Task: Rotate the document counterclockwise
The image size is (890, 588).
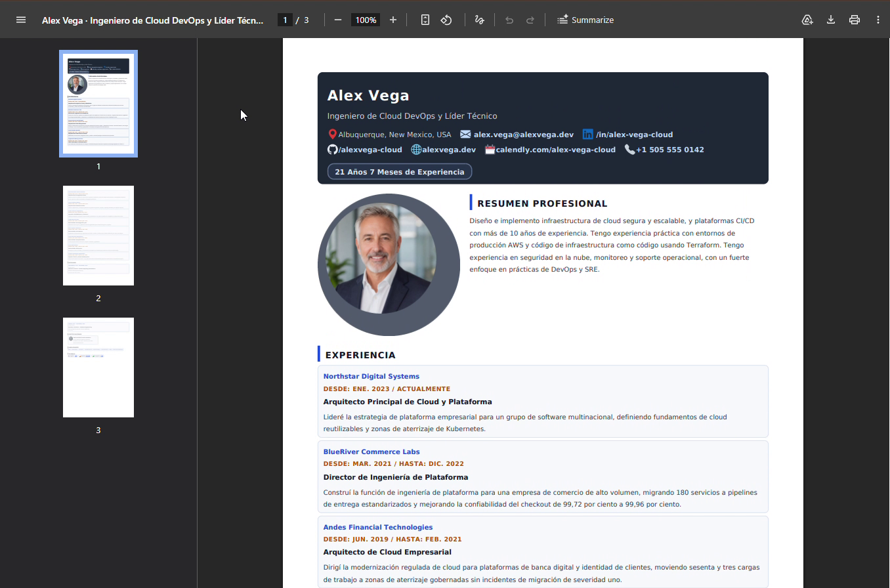Action: click(446, 20)
